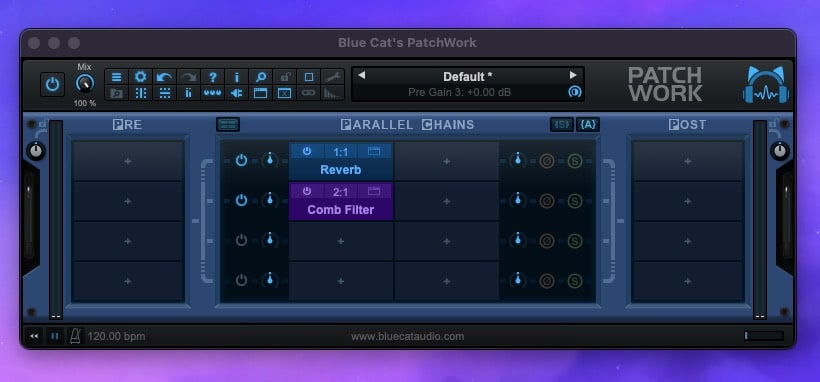Add plug-in in chain 3 first slot
820x382 pixels.
340,241
